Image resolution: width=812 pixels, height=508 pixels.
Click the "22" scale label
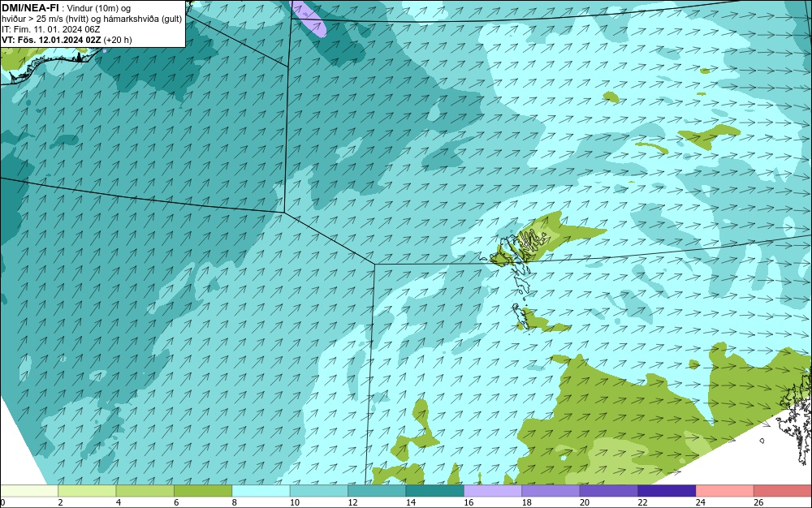642,502
